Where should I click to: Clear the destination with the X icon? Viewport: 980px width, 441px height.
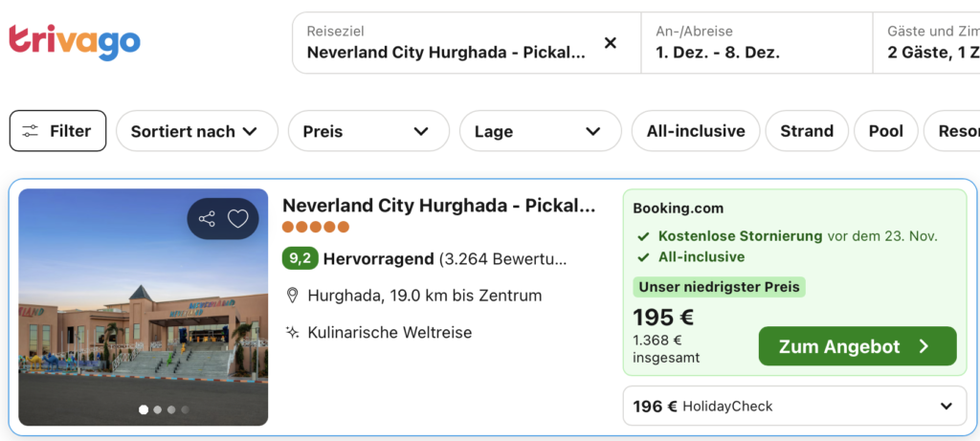click(610, 42)
